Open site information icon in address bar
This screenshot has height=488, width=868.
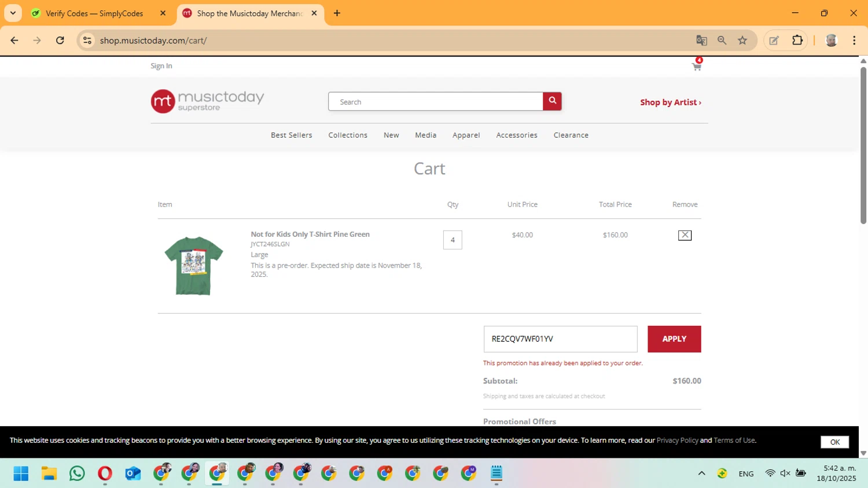pos(87,41)
